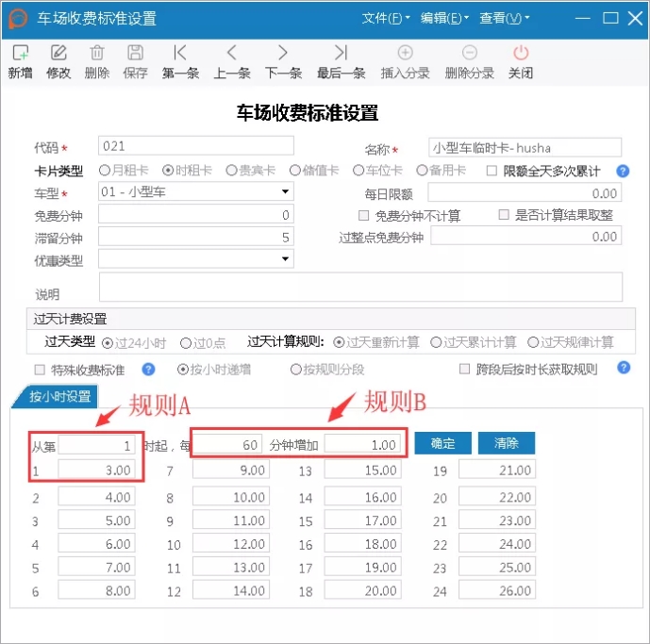Click the 名称 field with 小型车临时卡-husha
650x644 pixels.
(x=525, y=147)
